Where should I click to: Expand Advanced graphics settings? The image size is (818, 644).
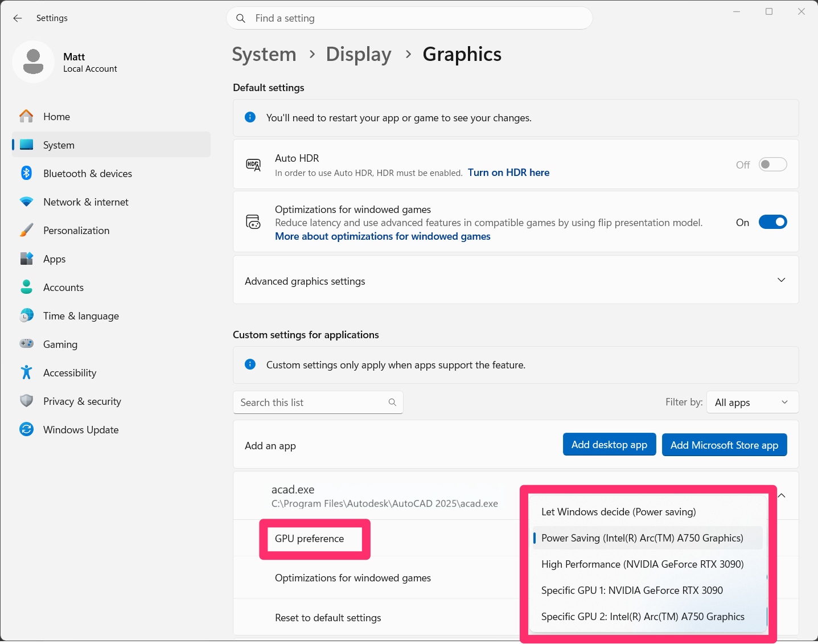tap(516, 280)
